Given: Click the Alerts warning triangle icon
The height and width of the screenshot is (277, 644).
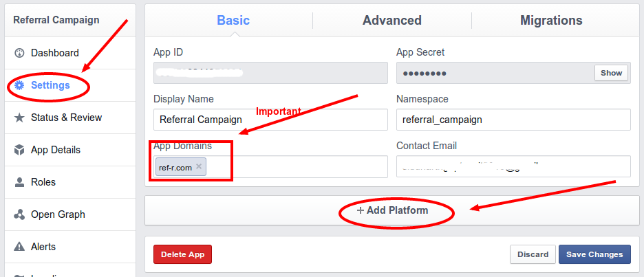Looking at the screenshot, I should (19, 247).
